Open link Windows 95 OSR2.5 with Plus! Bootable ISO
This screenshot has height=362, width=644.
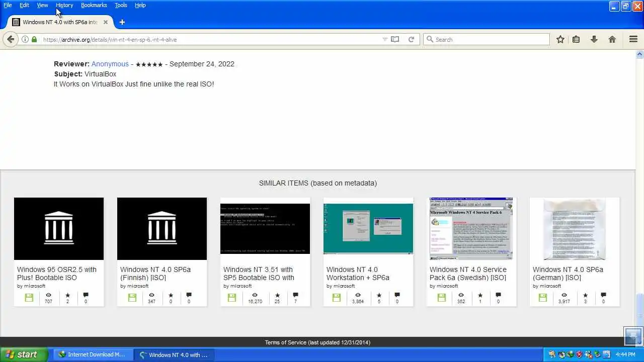tap(57, 274)
